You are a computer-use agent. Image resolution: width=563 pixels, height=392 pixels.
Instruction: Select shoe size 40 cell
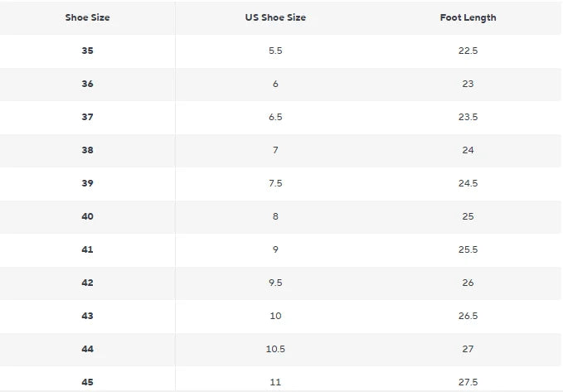point(87,216)
